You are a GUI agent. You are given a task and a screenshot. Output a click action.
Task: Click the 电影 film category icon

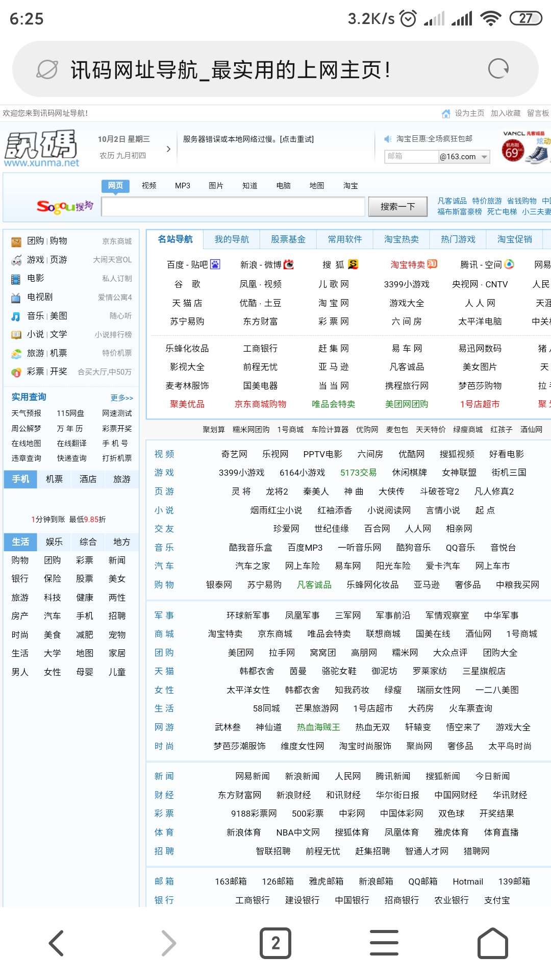(x=16, y=279)
